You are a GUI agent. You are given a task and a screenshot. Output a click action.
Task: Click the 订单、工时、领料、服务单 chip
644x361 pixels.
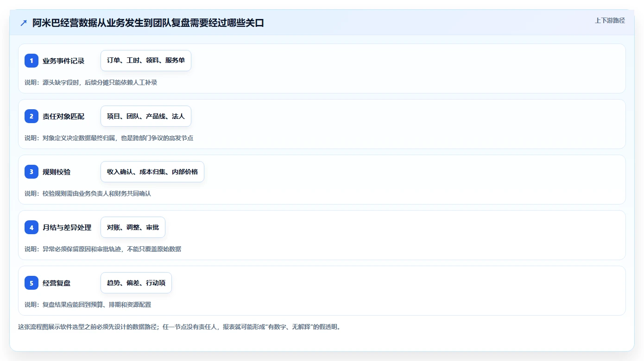coord(146,61)
